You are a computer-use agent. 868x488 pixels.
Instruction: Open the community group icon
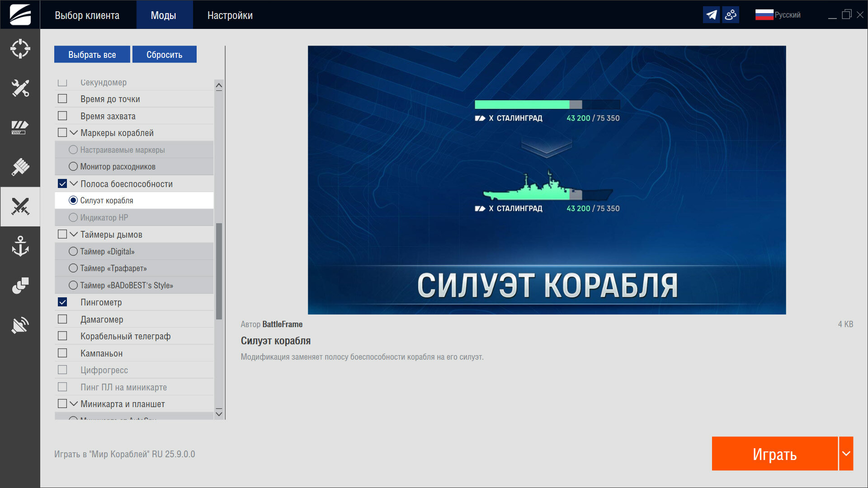[x=731, y=15]
